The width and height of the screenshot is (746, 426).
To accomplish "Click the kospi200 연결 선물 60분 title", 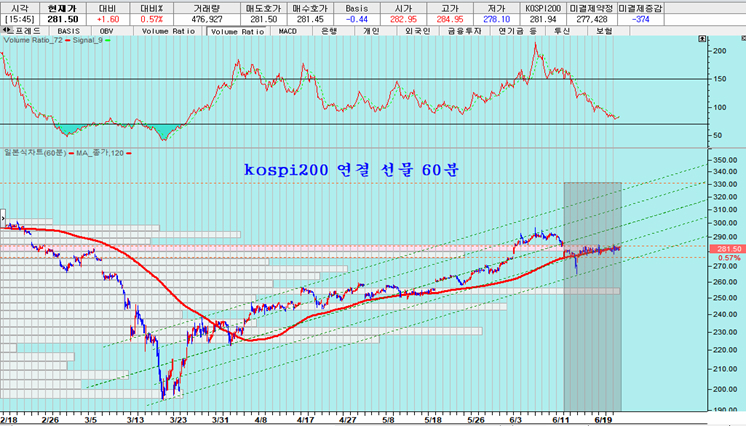I will pos(352,170).
